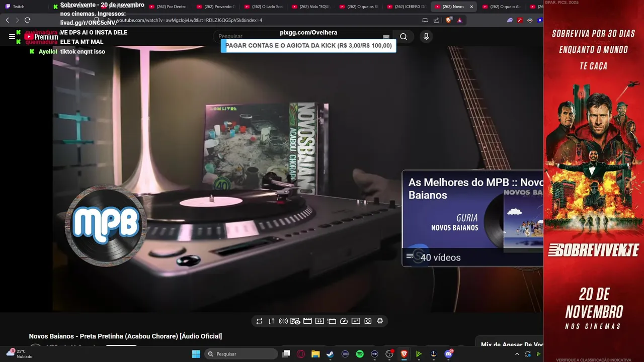Click the browser forward arrow

click(17, 20)
